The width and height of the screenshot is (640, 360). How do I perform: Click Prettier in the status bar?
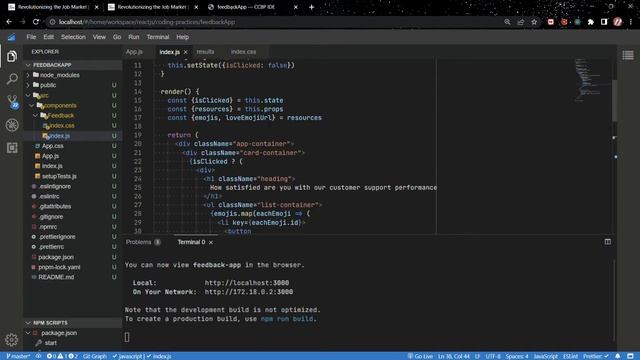(x=596, y=356)
